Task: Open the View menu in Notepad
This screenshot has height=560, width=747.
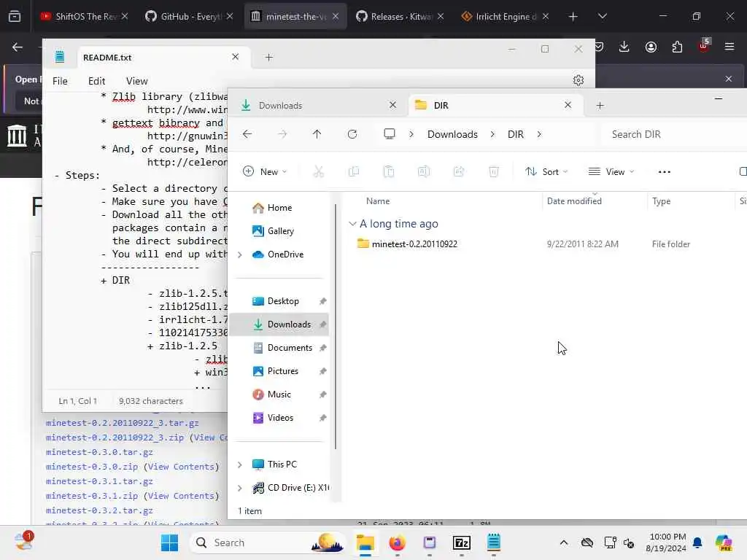Action: pos(136,81)
